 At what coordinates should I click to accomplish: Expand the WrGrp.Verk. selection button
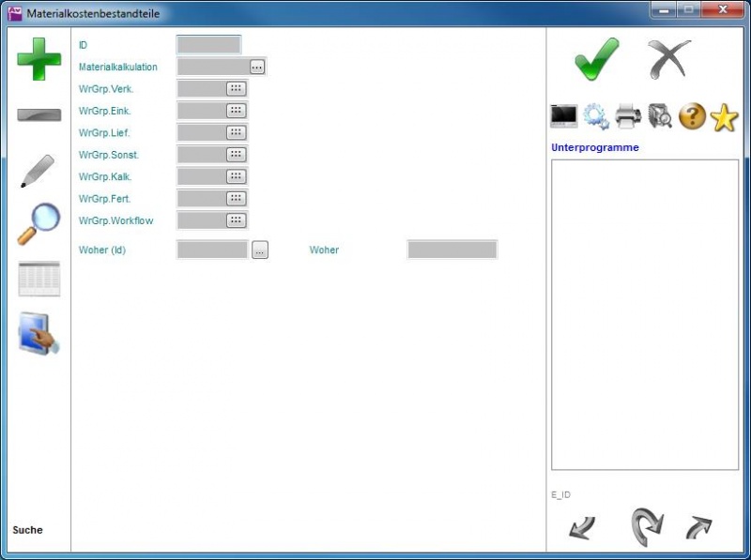tap(236, 88)
